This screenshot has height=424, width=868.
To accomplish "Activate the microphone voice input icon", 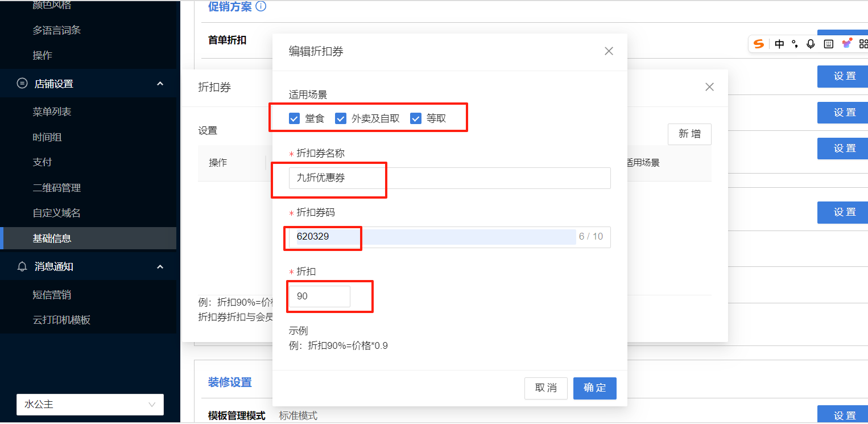I will (x=811, y=44).
